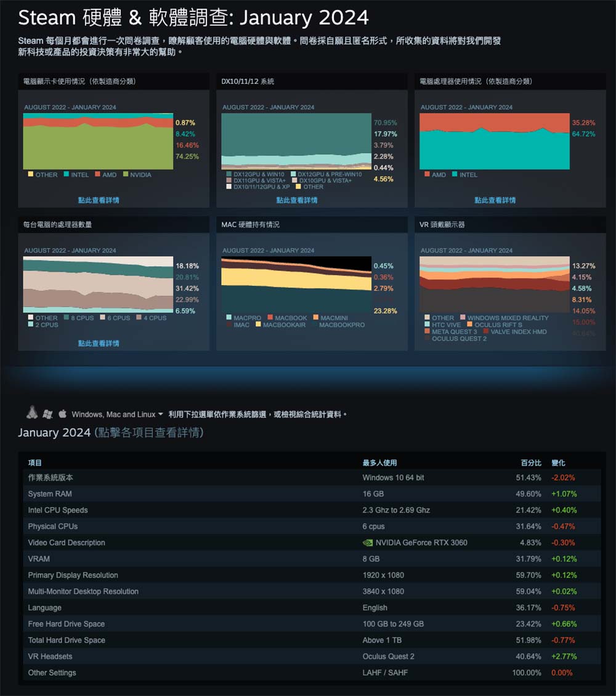Click the DX12GPU & WIN10 legend swatch

229,174
